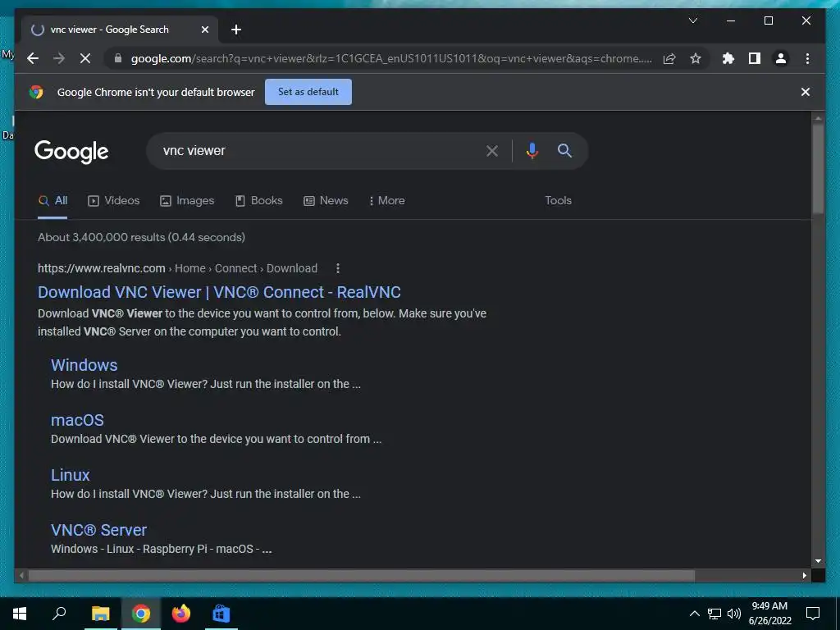Expand the More search filters menu
This screenshot has width=840, height=630.
(x=387, y=200)
